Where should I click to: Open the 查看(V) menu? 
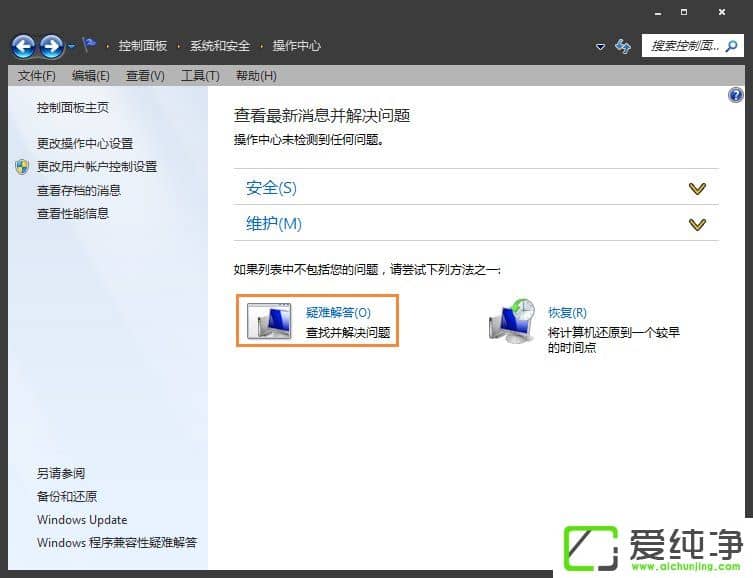click(x=145, y=76)
